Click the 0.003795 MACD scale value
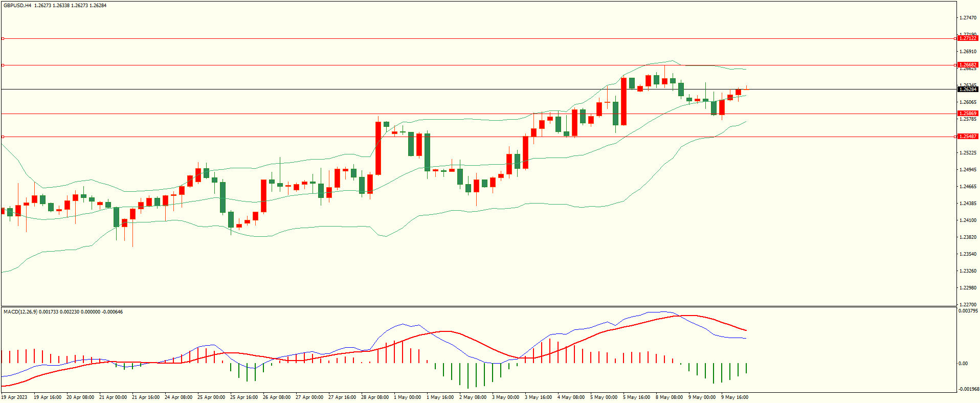Viewport: 980px width, 403px height. 968,311
